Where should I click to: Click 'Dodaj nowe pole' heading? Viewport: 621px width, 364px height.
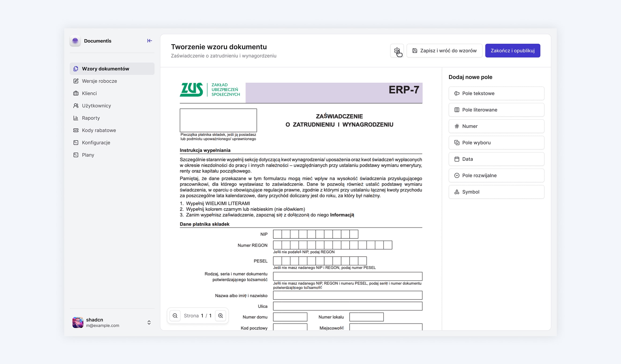470,77
